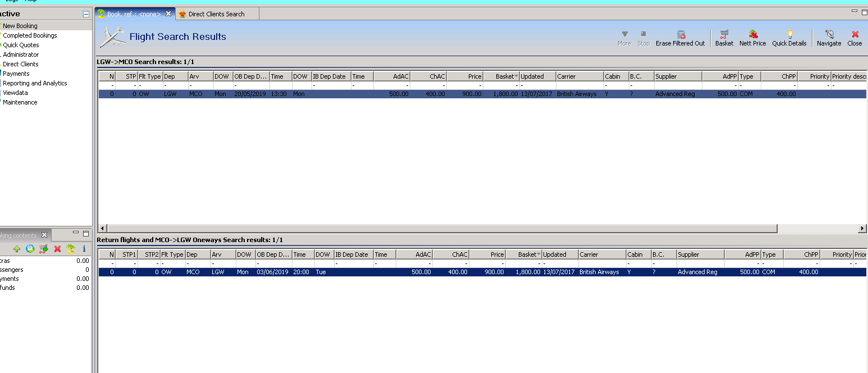Viewport: 868px width, 373px height.
Task: Click the Direct Clients Search tab icon
Action: (182, 13)
